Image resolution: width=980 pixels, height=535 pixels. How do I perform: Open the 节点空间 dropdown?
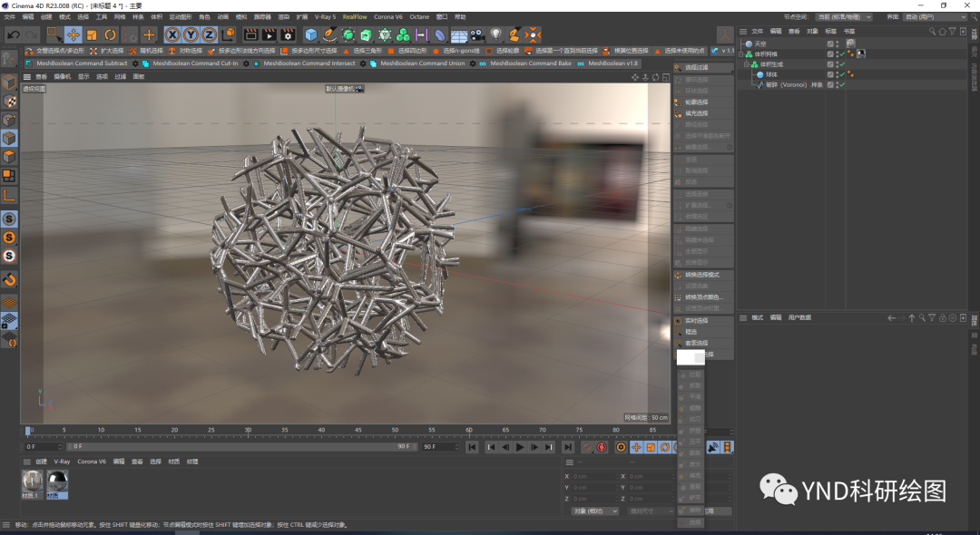(844, 17)
